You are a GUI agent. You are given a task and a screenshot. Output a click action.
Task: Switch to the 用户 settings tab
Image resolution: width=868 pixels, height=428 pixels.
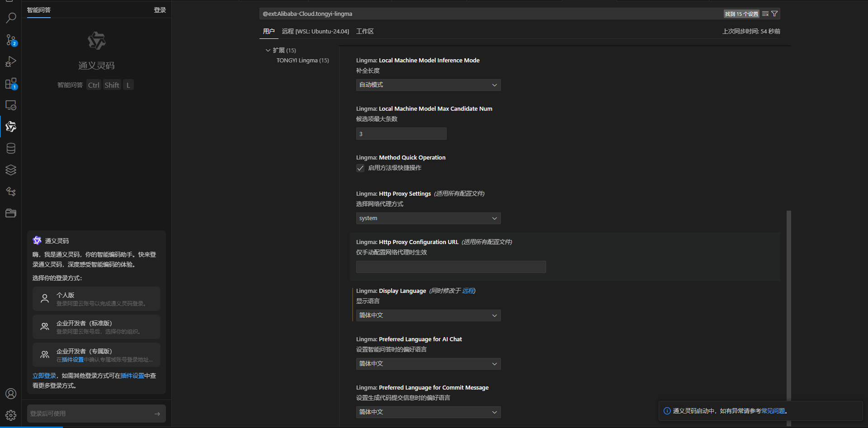[269, 31]
